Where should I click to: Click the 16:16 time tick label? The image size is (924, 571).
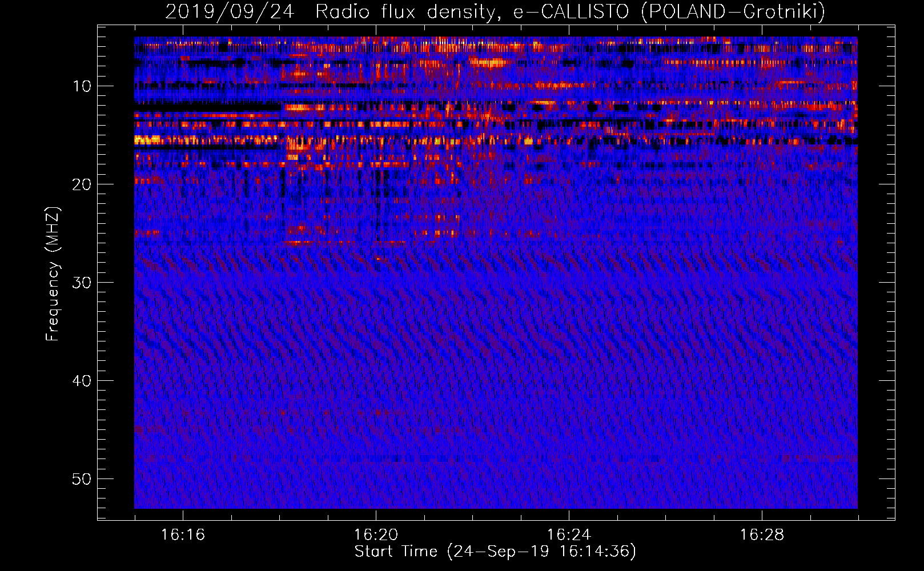pos(183,535)
